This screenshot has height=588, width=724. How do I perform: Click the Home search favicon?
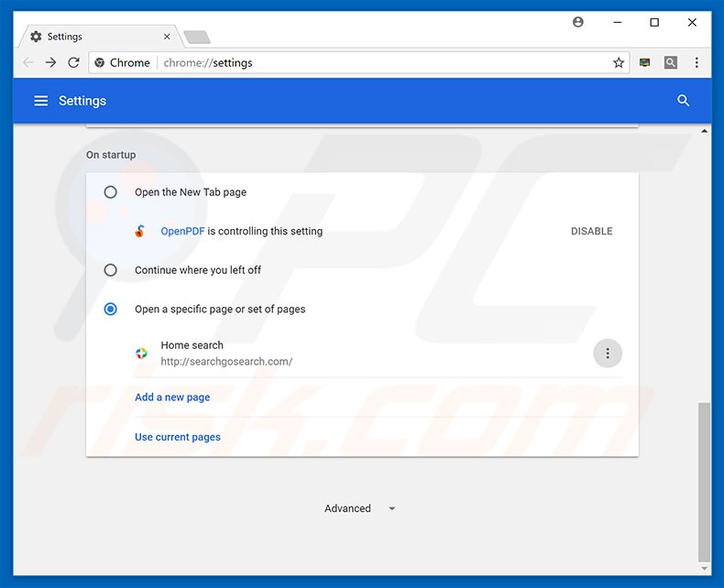click(141, 354)
